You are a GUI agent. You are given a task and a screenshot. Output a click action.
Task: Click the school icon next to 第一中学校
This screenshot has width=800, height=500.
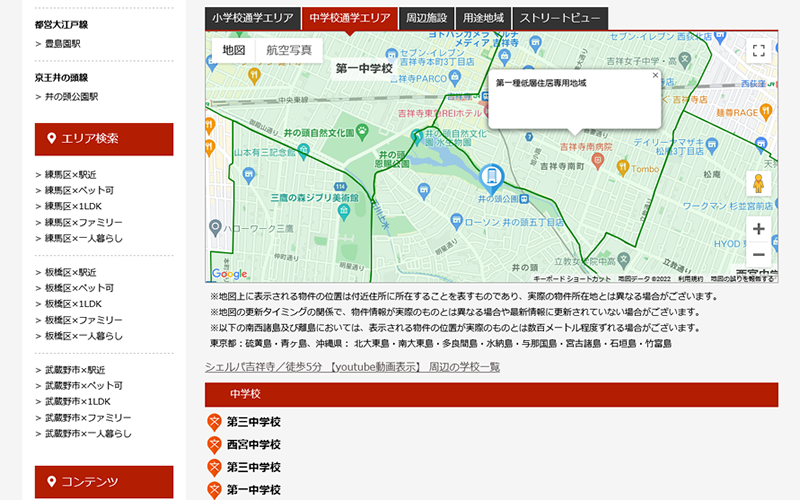click(x=214, y=490)
